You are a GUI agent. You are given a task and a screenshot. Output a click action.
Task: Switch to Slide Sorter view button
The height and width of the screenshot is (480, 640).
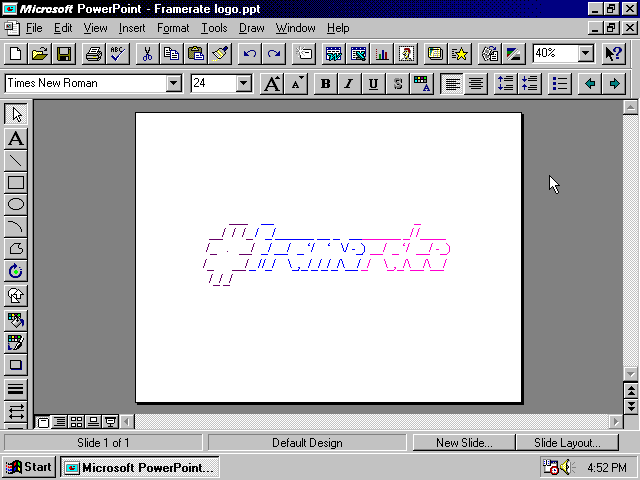(x=76, y=422)
